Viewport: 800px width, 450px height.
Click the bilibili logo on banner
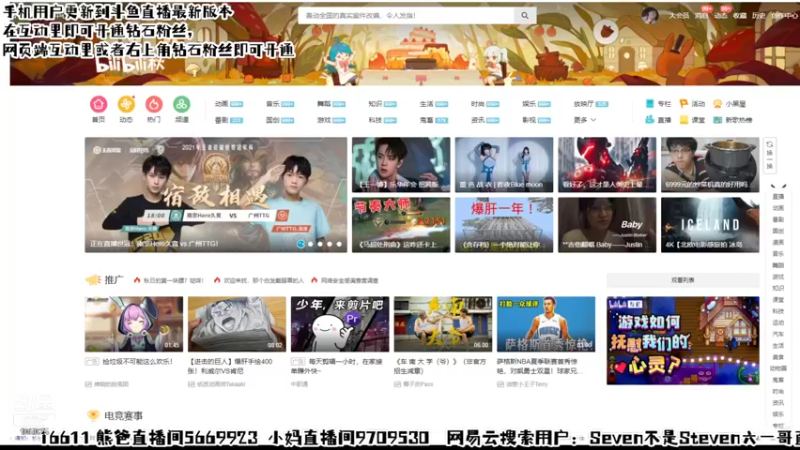click(130, 65)
